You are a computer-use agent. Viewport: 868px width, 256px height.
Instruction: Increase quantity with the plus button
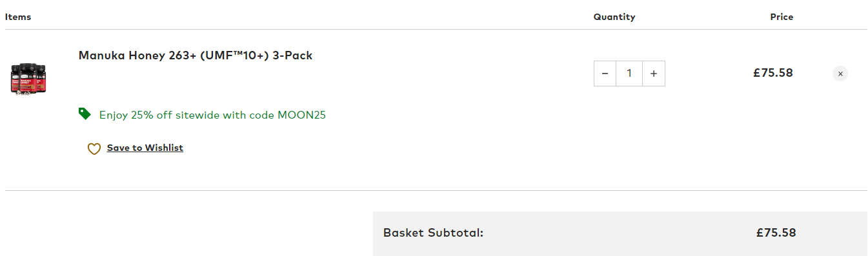click(x=654, y=74)
